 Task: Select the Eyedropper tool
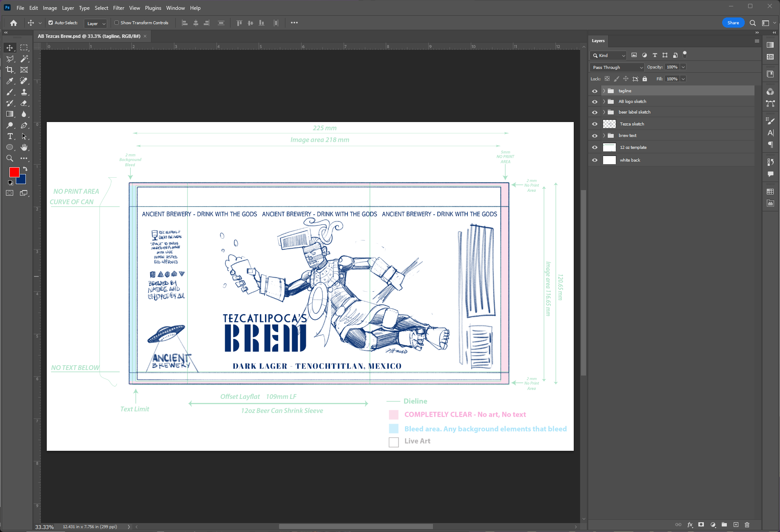[x=10, y=81]
